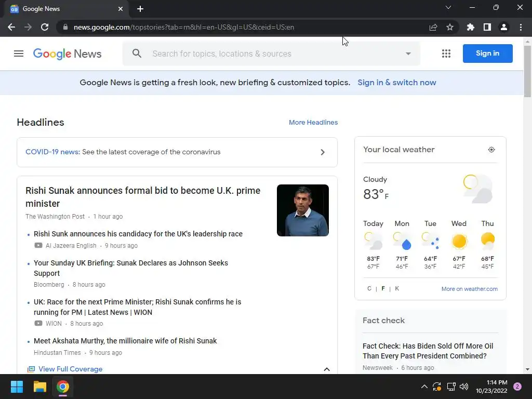Viewport: 532px width, 399px height.
Task: Open File Explorer from taskbar
Action: [x=39, y=387]
